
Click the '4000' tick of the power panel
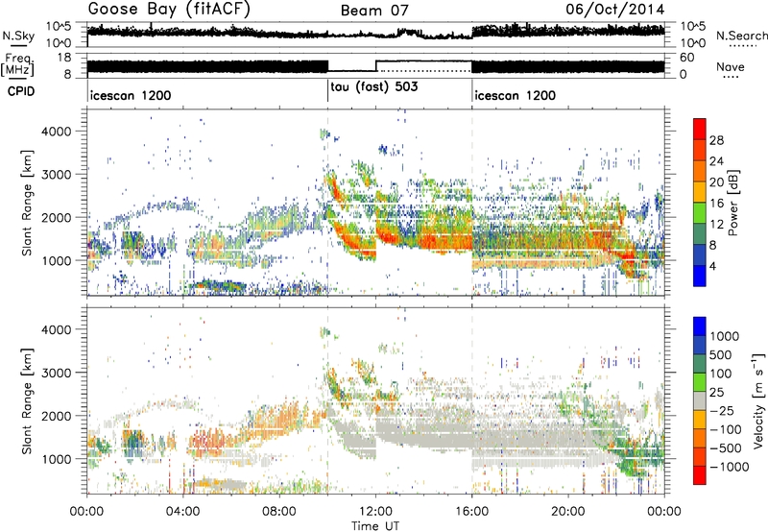(57, 132)
